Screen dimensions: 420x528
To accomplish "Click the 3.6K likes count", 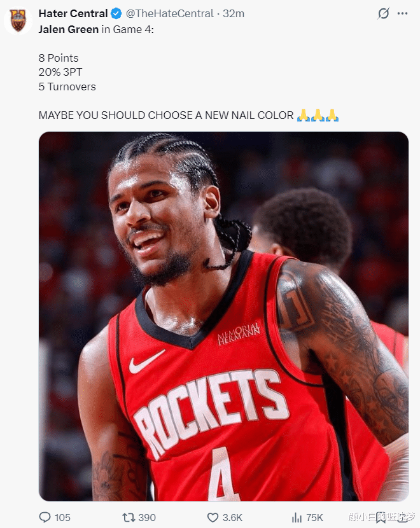I will pyautogui.click(x=232, y=518).
